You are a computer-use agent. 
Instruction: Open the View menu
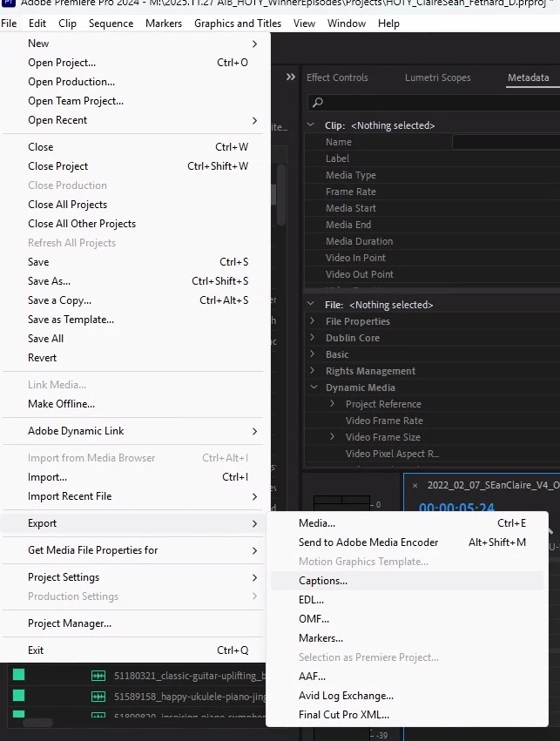tap(304, 24)
